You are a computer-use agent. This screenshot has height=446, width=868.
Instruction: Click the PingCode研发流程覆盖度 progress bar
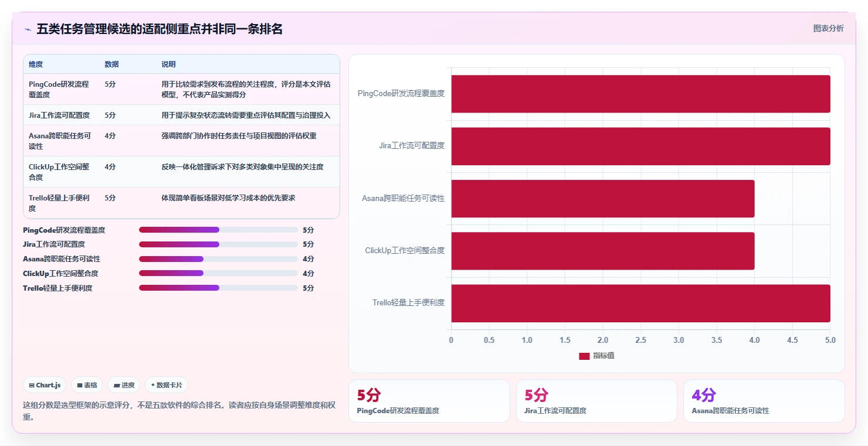tap(218, 230)
